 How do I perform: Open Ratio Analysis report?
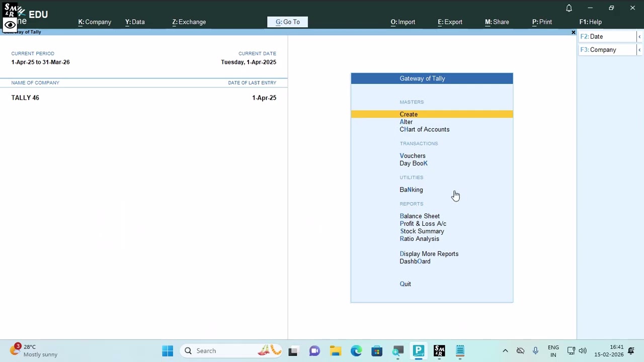419,239
